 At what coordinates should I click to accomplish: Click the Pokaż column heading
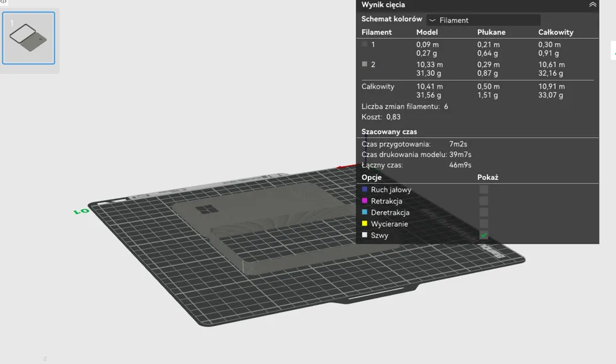coord(487,177)
